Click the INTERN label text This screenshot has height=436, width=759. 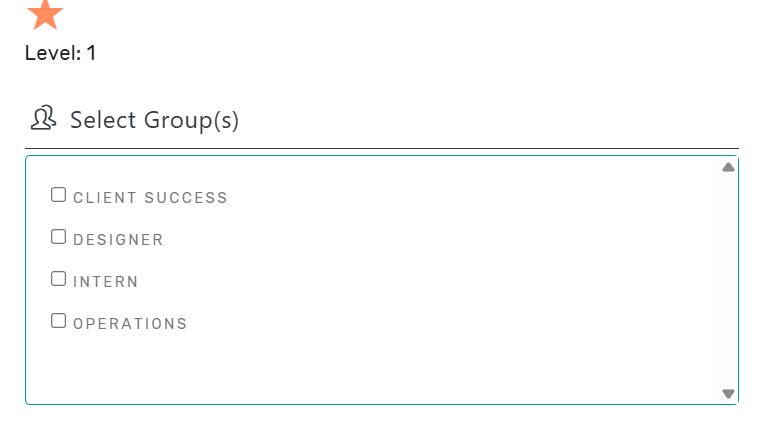point(106,282)
